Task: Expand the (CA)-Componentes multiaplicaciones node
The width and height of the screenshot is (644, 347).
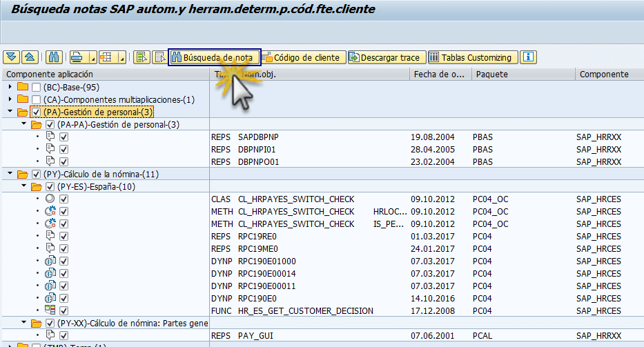Action: pyautogui.click(x=10, y=99)
